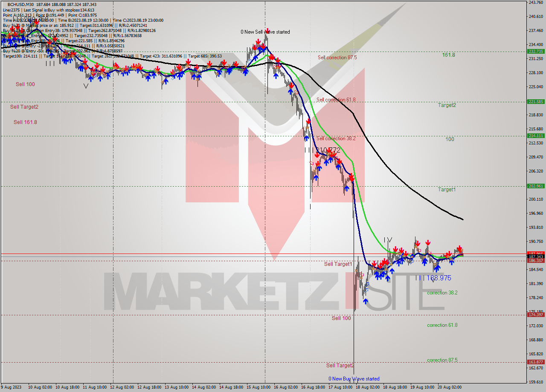Click the BCHUSD,M30 symbol title text
Viewport: 546px width, 392px height.
tap(20, 4)
